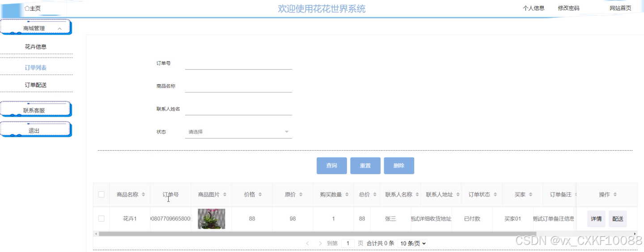Sort by 商品名称 column arrows
The image size is (644, 252).
(x=143, y=194)
